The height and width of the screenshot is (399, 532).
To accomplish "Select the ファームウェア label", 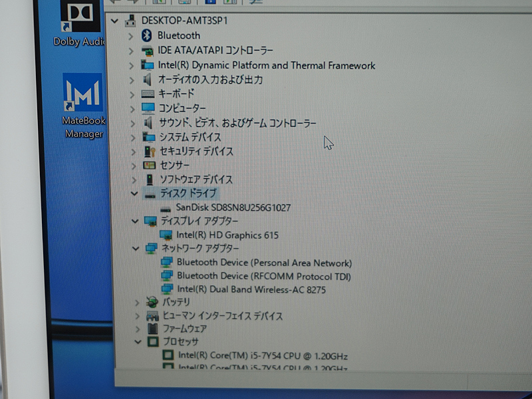I will (x=185, y=329).
